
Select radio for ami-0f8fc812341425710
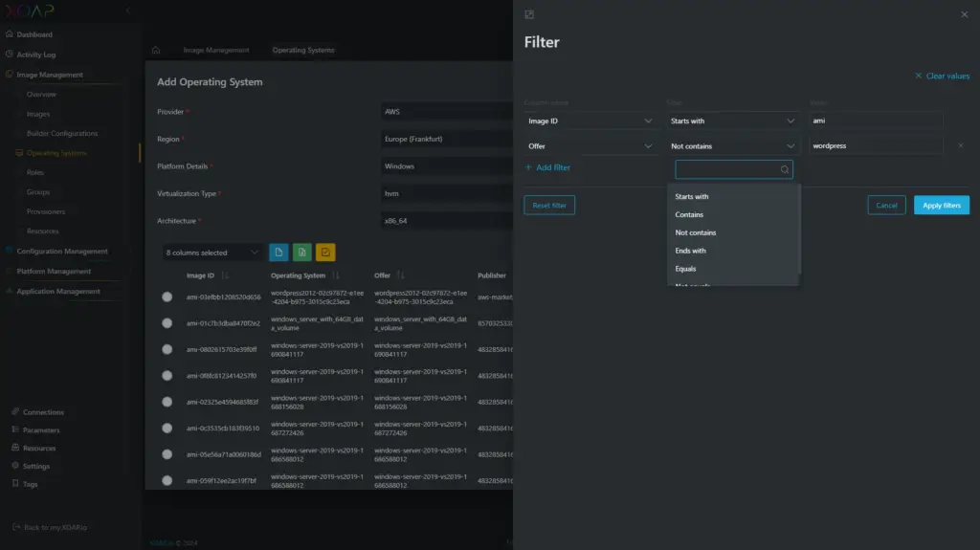(x=167, y=376)
